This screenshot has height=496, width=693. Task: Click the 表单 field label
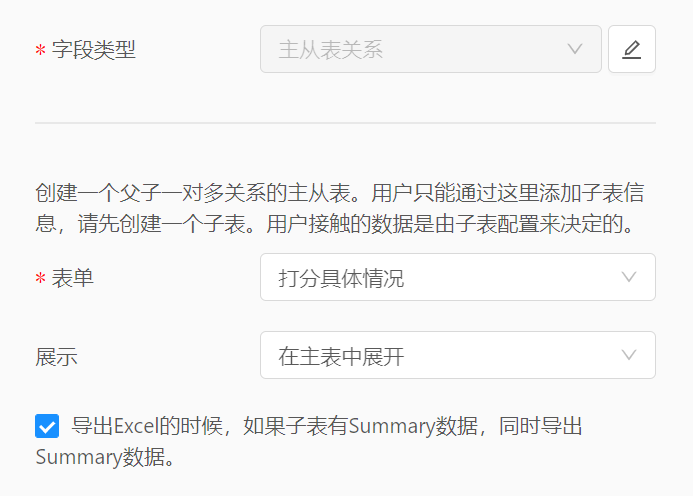[72, 278]
